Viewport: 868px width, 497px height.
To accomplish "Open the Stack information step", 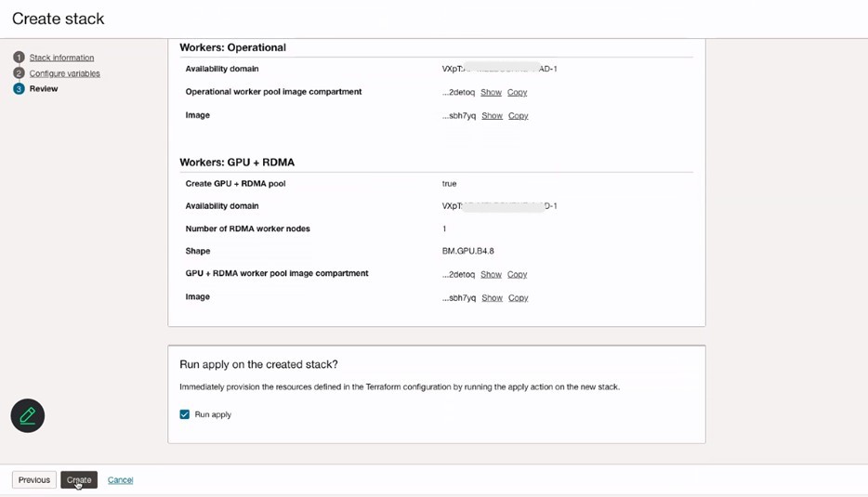I will click(61, 58).
